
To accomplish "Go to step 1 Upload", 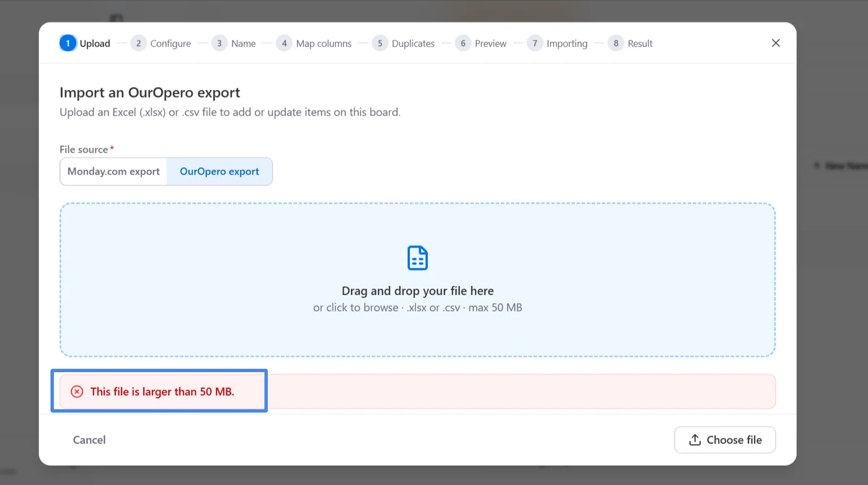I will 85,43.
